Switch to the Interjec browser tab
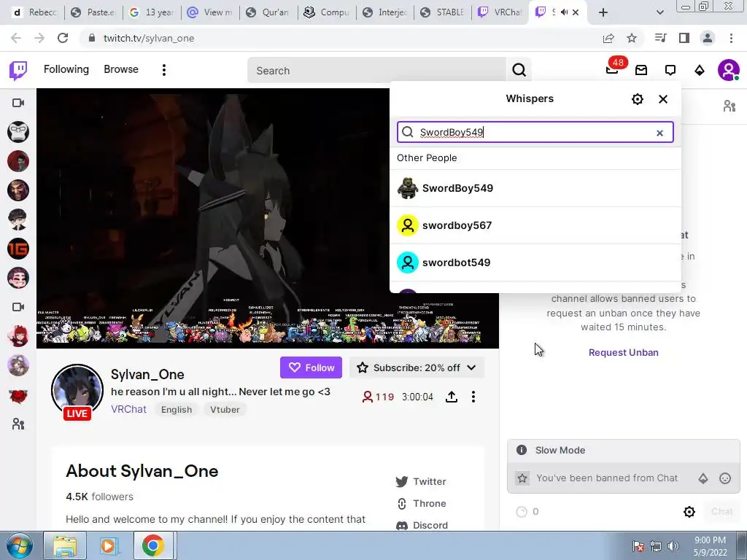 [x=384, y=12]
